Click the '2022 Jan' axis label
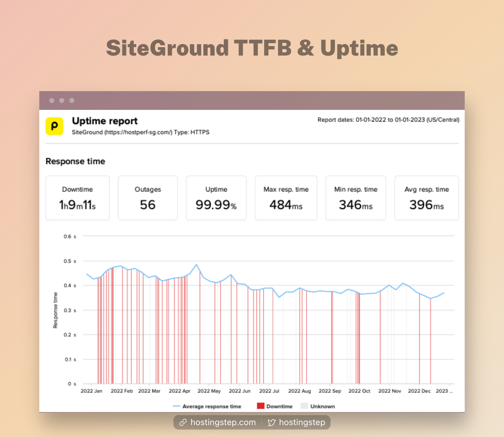The height and width of the screenshot is (437, 504). pyautogui.click(x=91, y=391)
